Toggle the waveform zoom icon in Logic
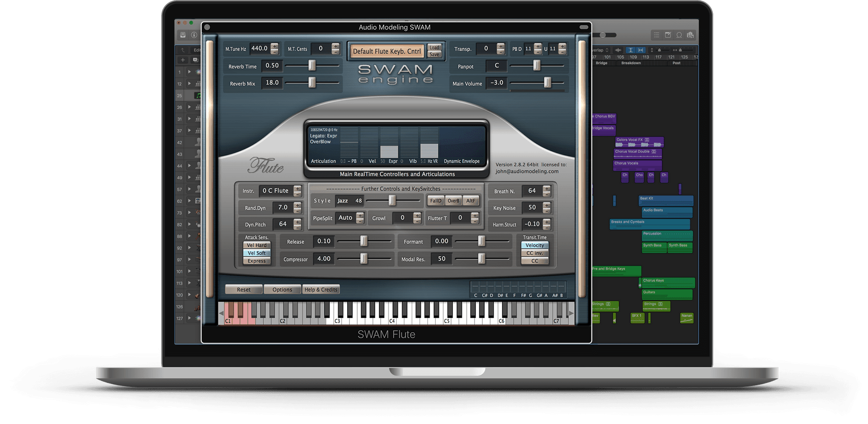Image resolution: width=868 pixels, height=424 pixels. (618, 50)
